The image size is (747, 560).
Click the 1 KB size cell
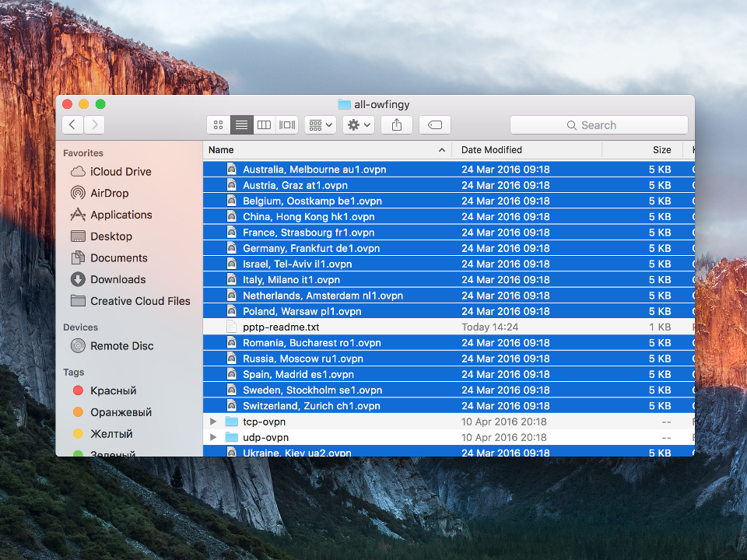660,327
